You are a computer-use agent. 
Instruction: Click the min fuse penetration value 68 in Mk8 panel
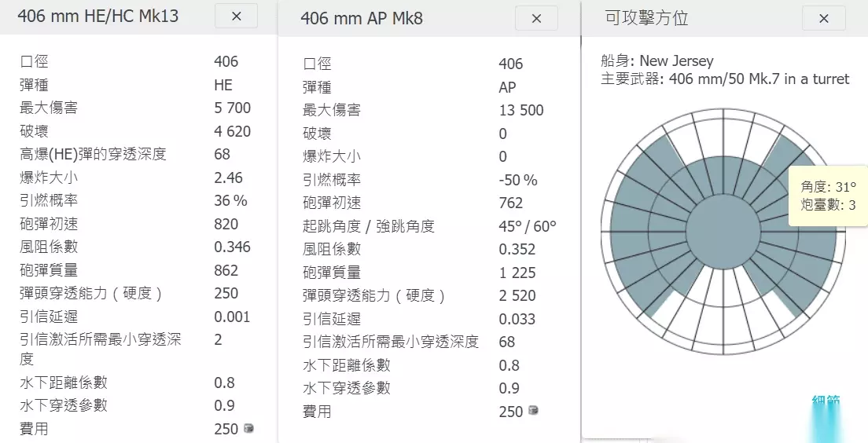click(506, 342)
